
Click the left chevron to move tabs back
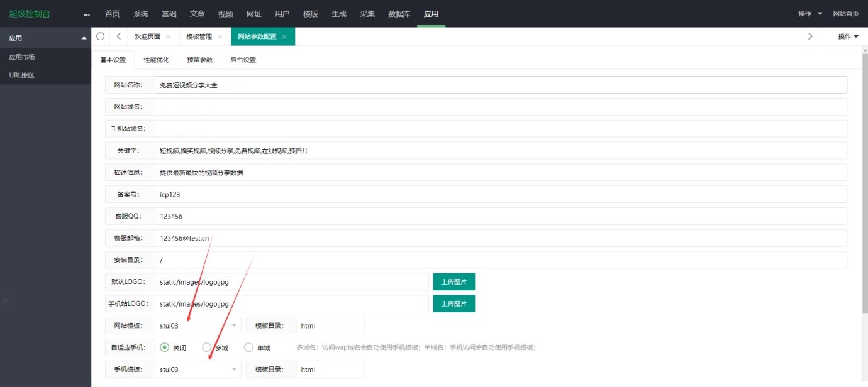[x=118, y=36]
